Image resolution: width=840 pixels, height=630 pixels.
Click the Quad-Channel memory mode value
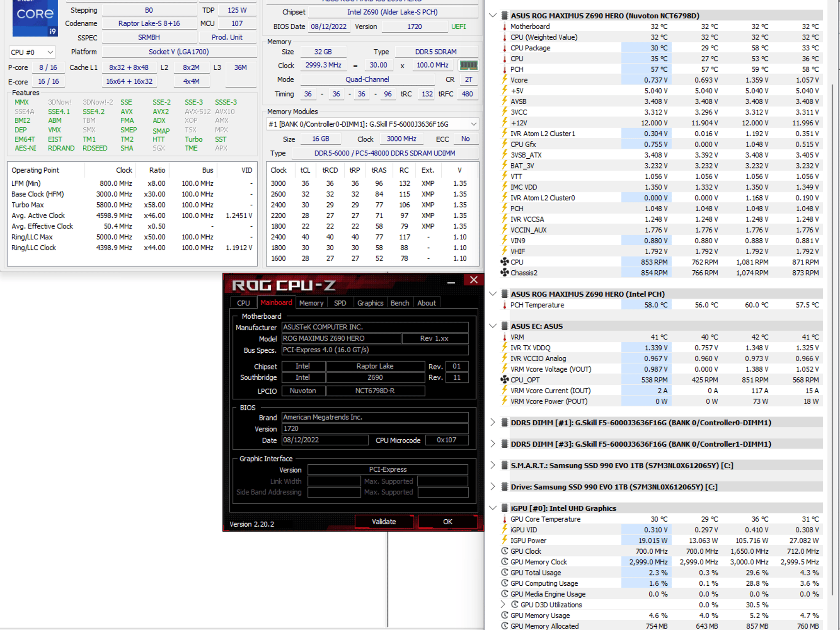tap(367, 80)
